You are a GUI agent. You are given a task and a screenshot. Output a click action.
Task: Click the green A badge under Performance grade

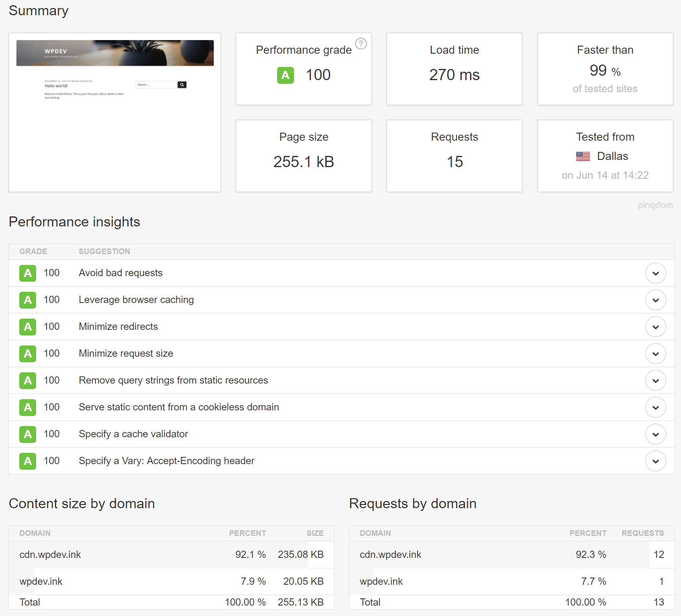point(285,75)
